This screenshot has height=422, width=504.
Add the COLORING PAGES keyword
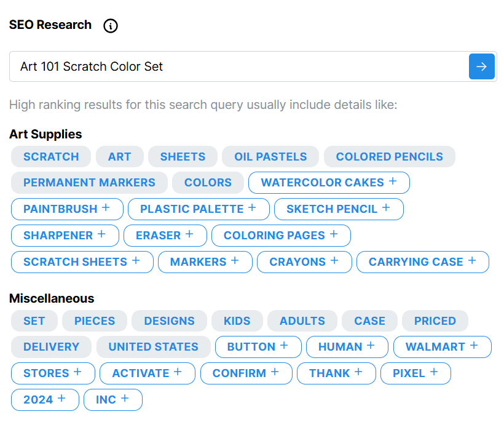(x=281, y=236)
